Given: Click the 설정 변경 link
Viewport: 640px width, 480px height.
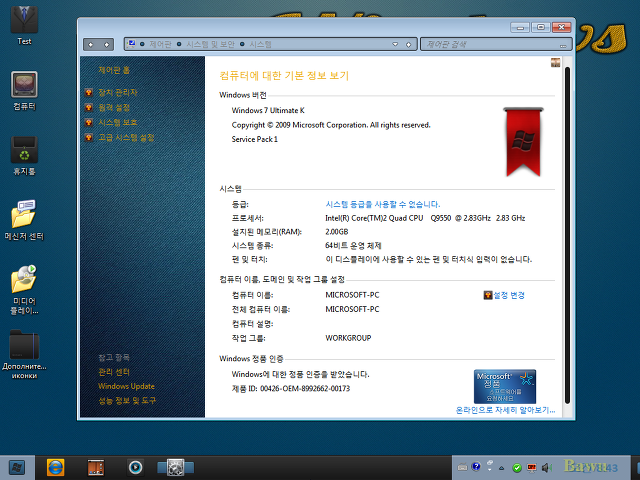Looking at the screenshot, I should (x=509, y=295).
